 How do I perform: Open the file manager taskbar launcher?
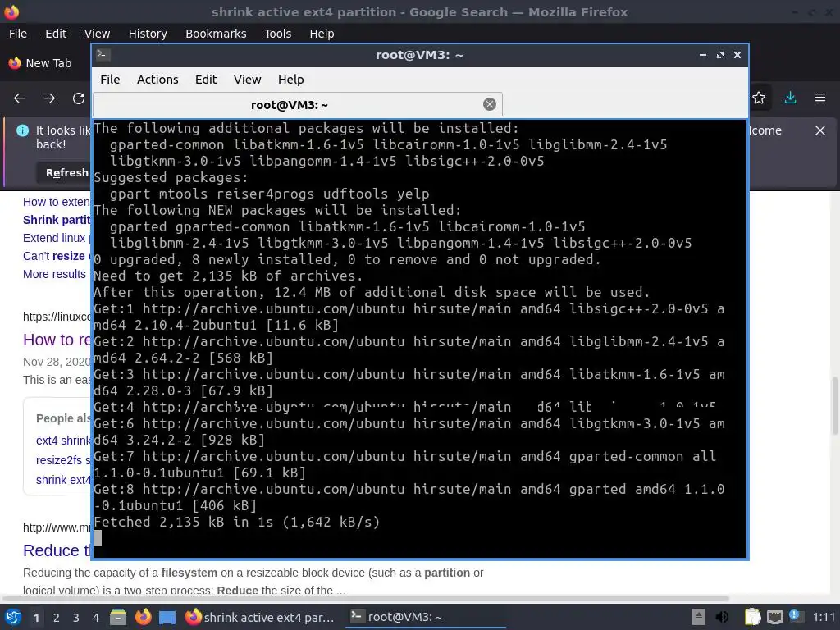pos(118,617)
